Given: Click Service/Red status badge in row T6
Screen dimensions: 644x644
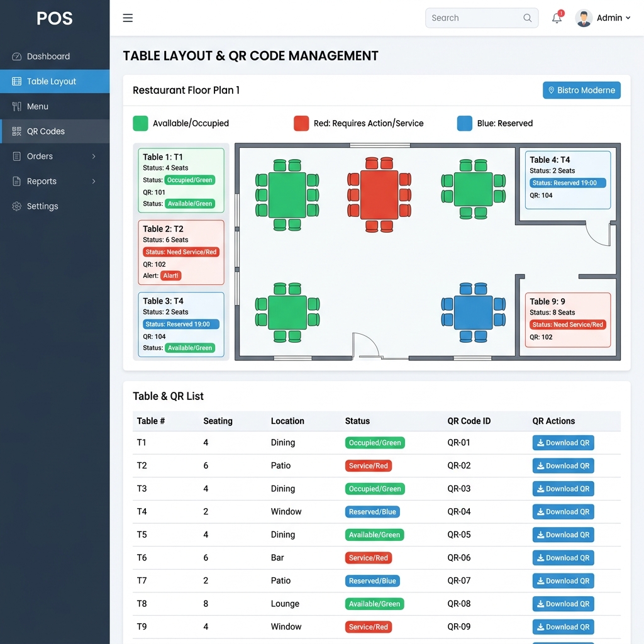Looking at the screenshot, I should tap(369, 558).
